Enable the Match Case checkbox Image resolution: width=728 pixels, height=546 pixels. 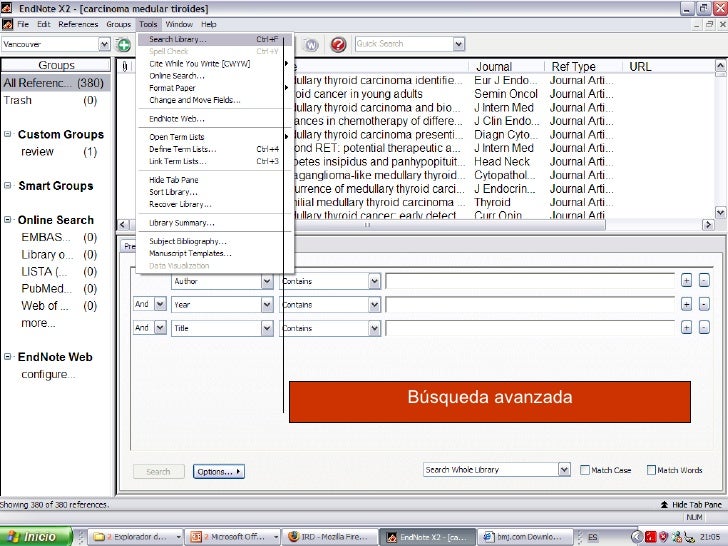coord(584,470)
